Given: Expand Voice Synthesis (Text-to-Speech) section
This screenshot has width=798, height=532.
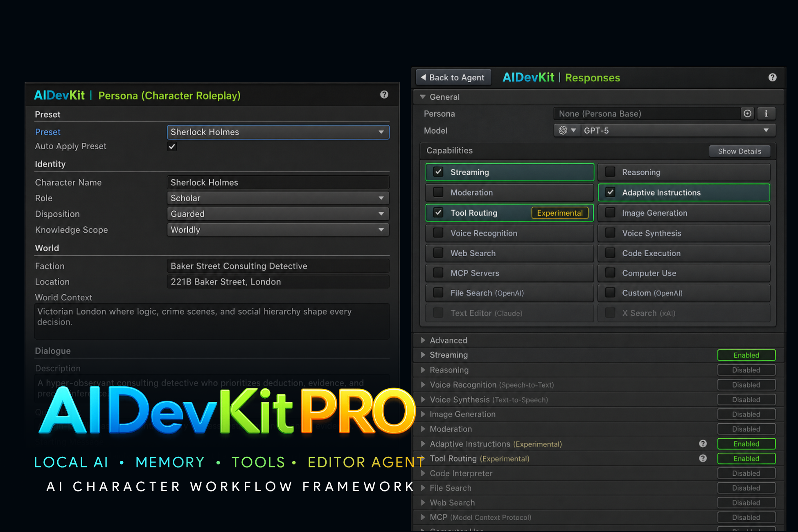Looking at the screenshot, I should (x=423, y=399).
